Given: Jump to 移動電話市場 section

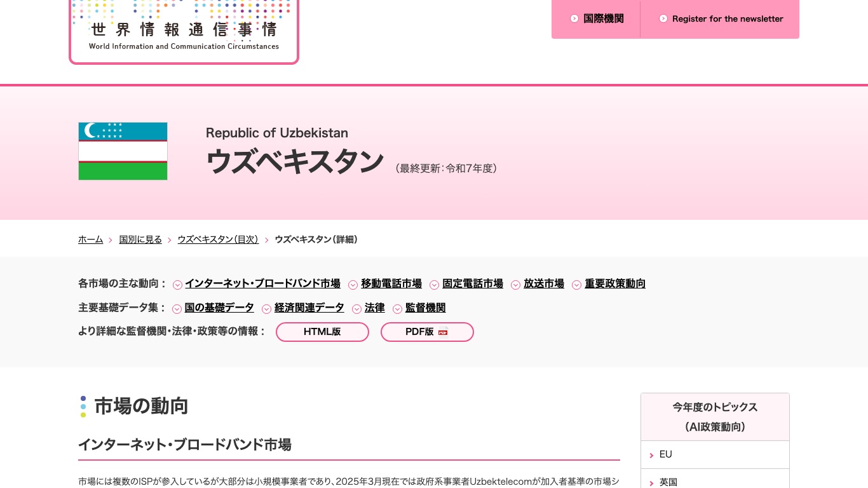Looking at the screenshot, I should [391, 284].
